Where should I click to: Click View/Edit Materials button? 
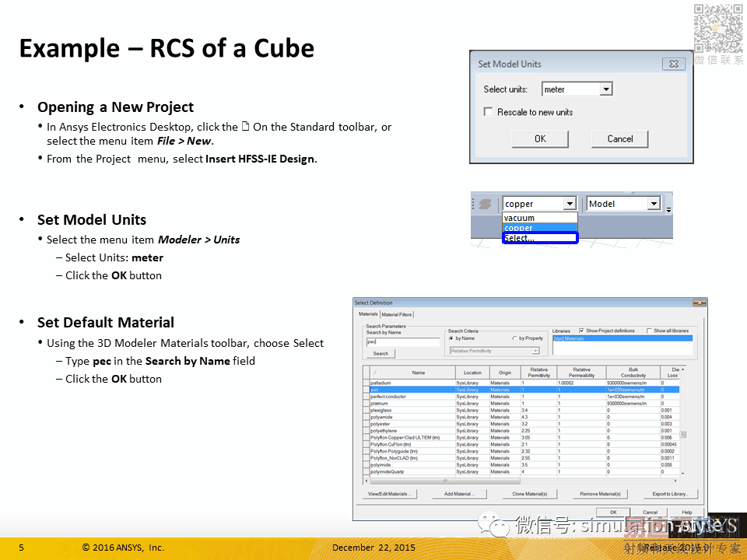389,494
